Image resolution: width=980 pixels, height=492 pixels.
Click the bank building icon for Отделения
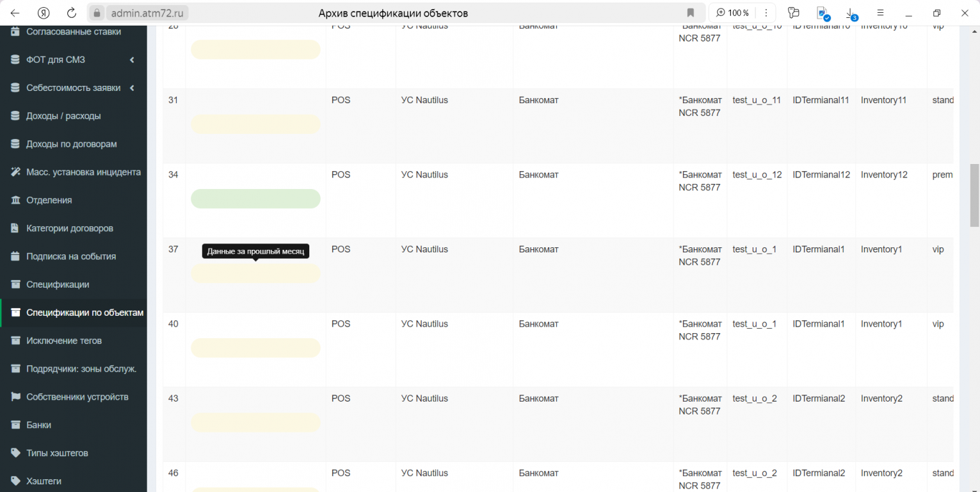click(x=15, y=201)
